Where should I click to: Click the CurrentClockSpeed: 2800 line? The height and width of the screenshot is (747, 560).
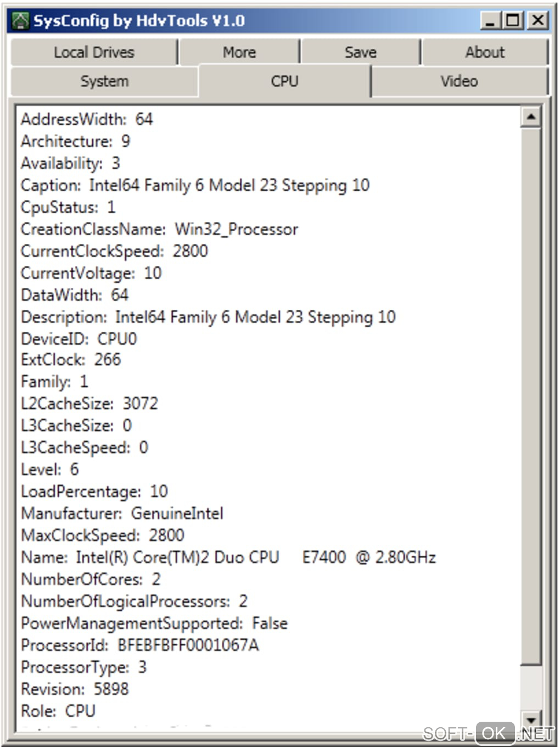click(114, 251)
